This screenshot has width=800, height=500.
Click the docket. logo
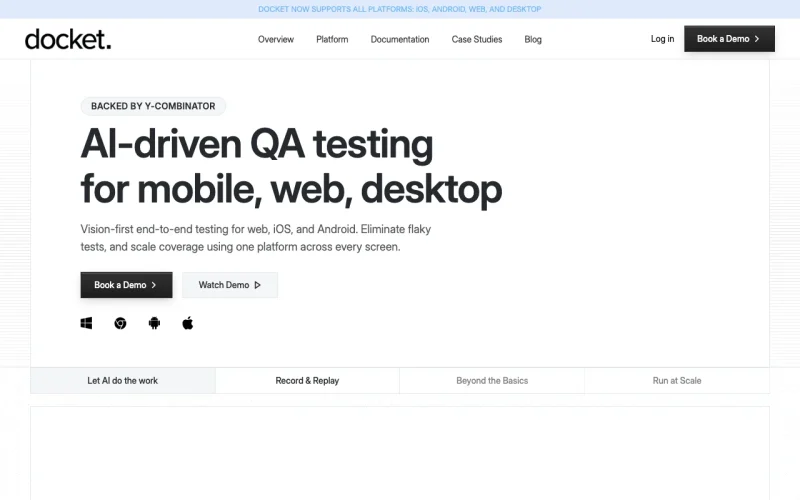[68, 39]
